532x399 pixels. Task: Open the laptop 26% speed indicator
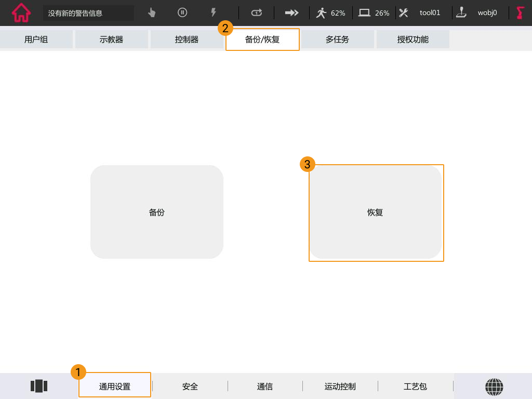[x=374, y=13]
